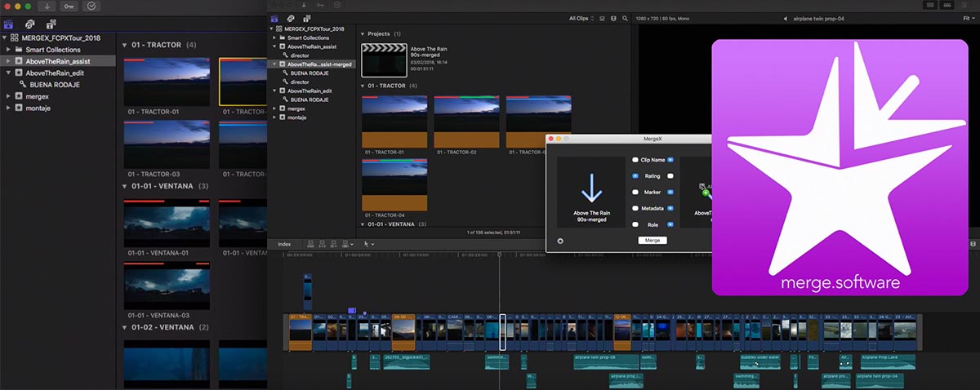Open browser search magnifier icon
The image size is (980, 390).
coord(624,18)
